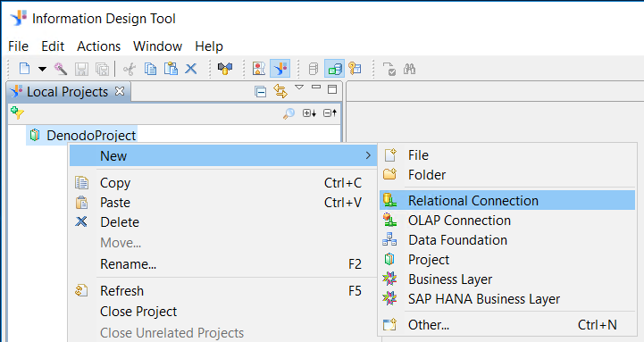Click the Delete X toolbar icon
Screen dimensions: 644x342
(190, 69)
